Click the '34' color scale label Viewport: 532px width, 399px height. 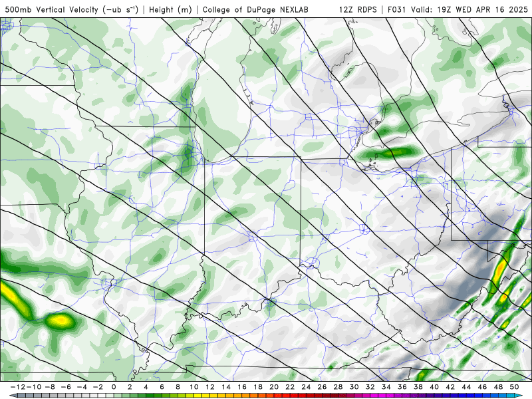(386, 387)
